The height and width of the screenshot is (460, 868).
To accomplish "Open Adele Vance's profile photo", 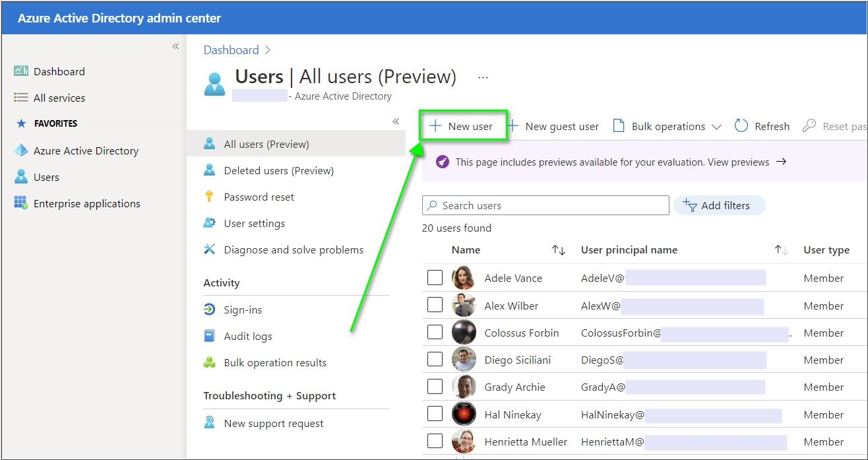I will coord(464,278).
